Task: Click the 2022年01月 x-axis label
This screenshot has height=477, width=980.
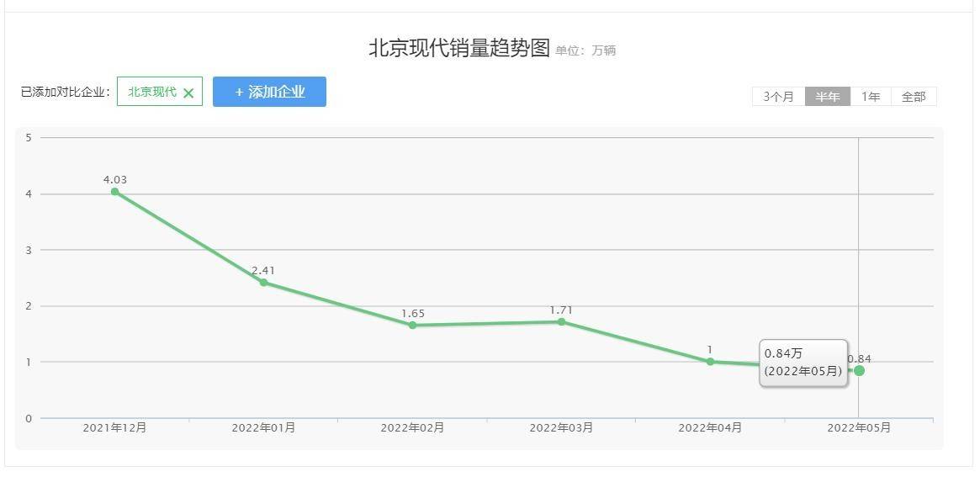Action: pos(263,428)
